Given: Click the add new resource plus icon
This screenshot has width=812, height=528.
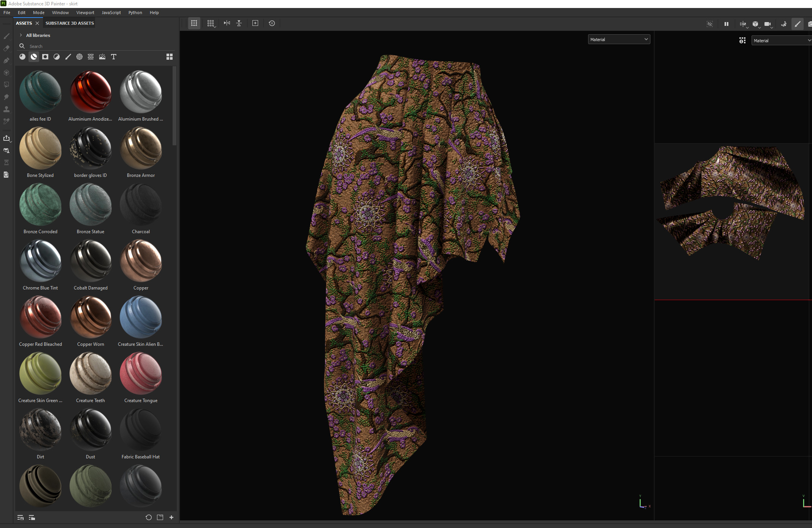Looking at the screenshot, I should 171,517.
